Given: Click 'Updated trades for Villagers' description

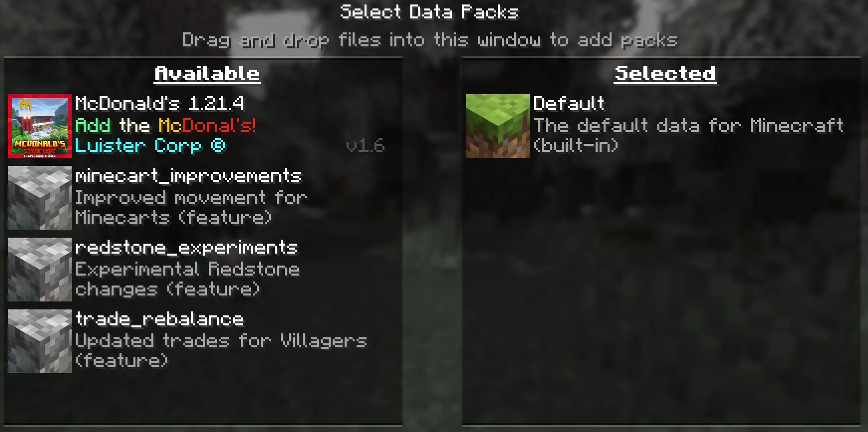Looking at the screenshot, I should pyautogui.click(x=221, y=351).
